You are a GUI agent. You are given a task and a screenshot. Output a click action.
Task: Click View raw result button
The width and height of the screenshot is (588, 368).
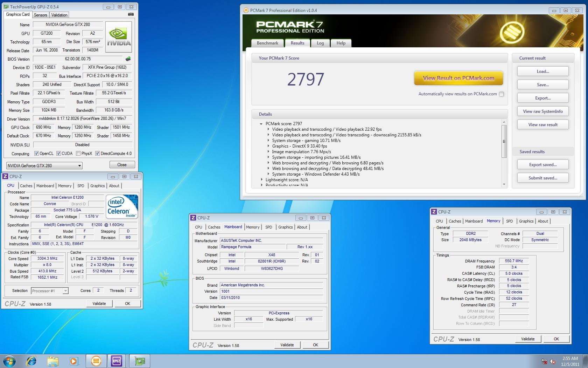pos(543,125)
